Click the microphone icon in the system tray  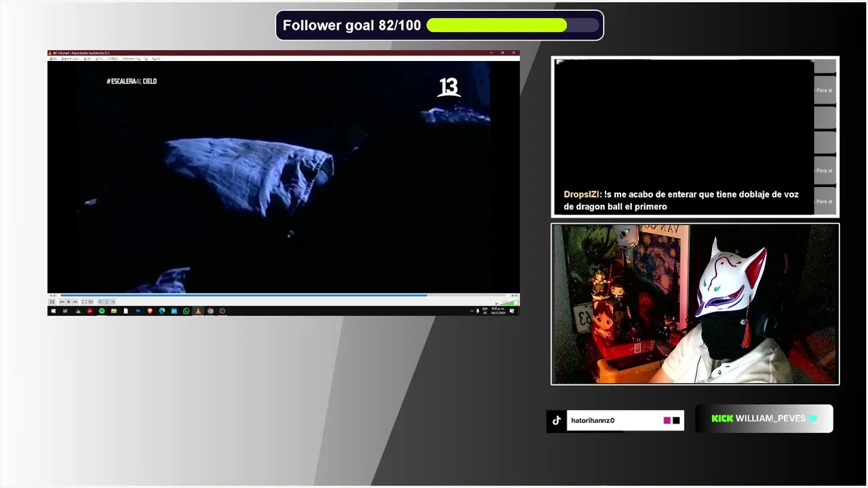click(477, 311)
